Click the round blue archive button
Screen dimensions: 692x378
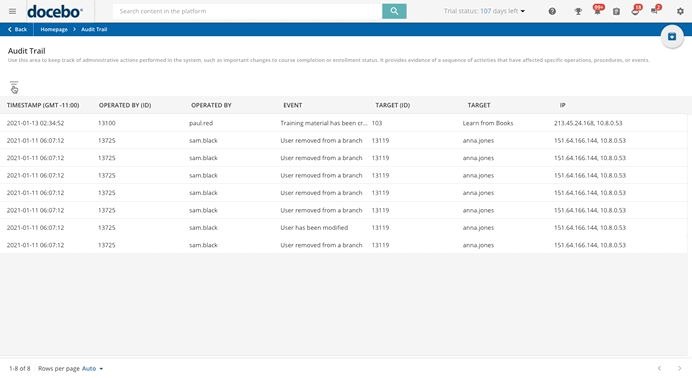(672, 37)
